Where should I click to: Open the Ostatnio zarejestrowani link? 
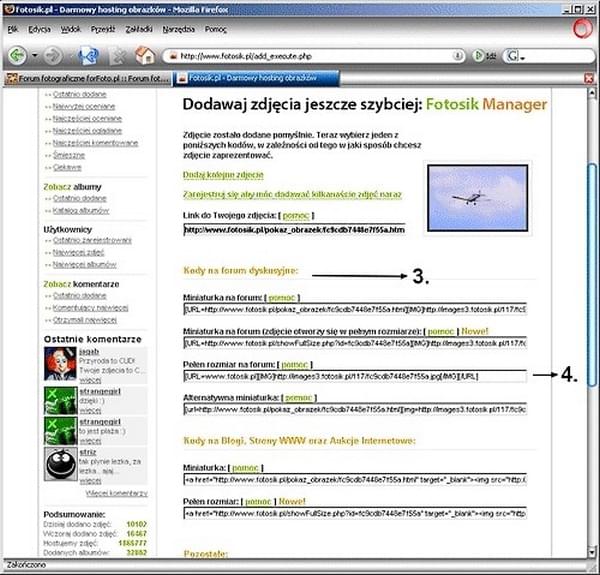92,240
